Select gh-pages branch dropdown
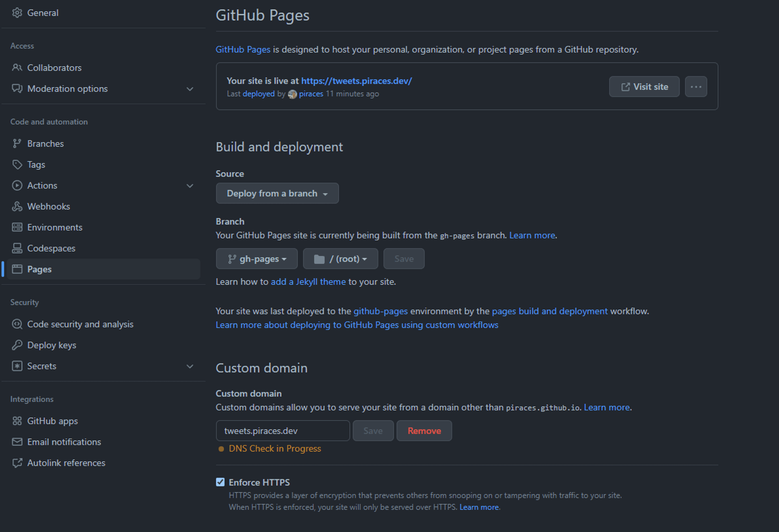 [258, 258]
